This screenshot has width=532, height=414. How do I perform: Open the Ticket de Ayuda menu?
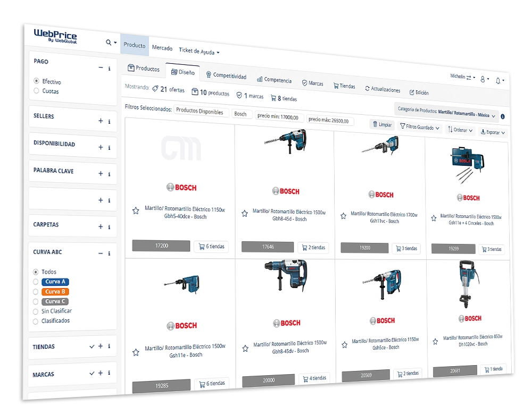coord(199,51)
